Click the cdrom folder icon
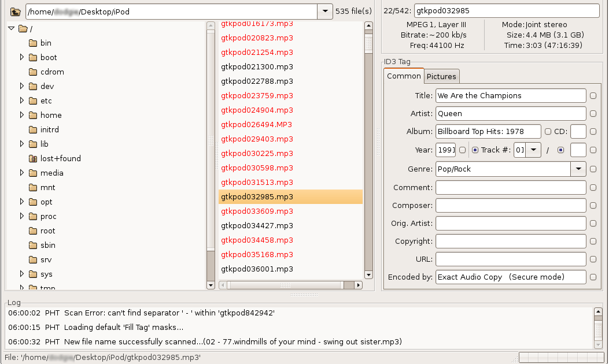This screenshot has height=364, width=609. pos(33,72)
